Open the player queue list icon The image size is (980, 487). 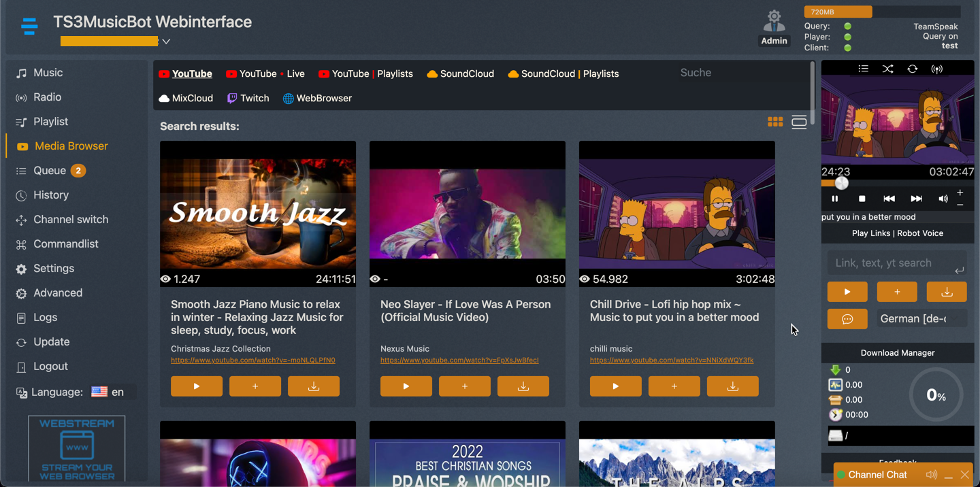[x=864, y=69]
